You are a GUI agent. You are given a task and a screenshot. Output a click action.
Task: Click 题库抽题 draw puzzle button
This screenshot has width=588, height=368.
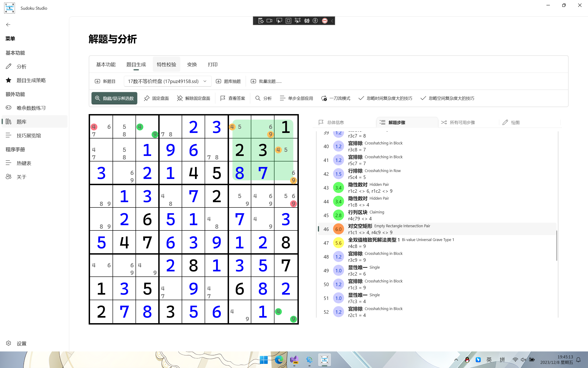coord(228,81)
